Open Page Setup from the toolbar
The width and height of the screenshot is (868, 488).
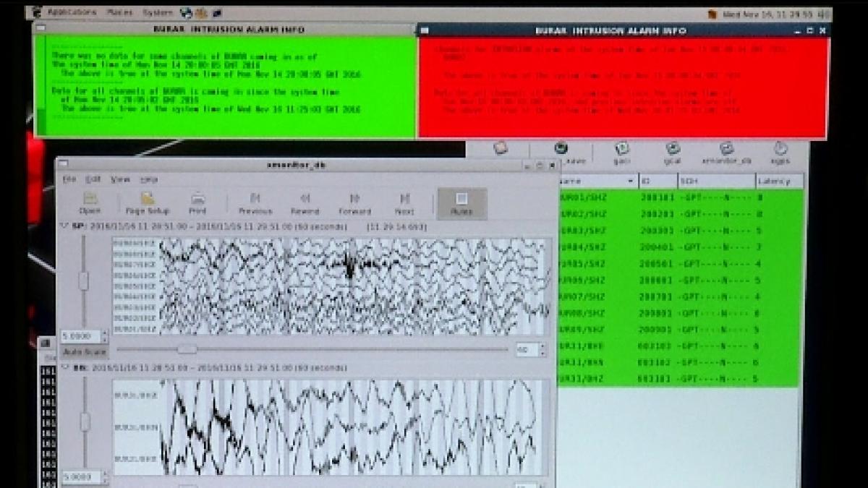[x=148, y=202]
